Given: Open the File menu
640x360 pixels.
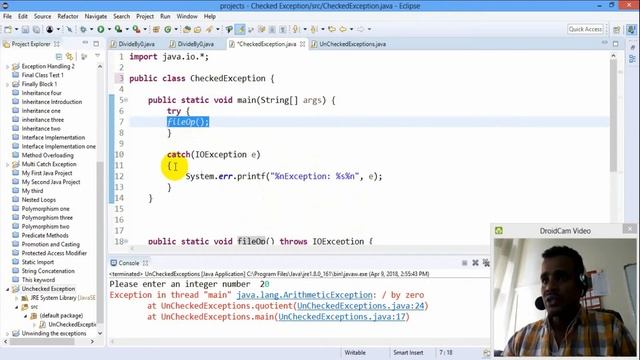Looking at the screenshot, I should tap(7, 16).
